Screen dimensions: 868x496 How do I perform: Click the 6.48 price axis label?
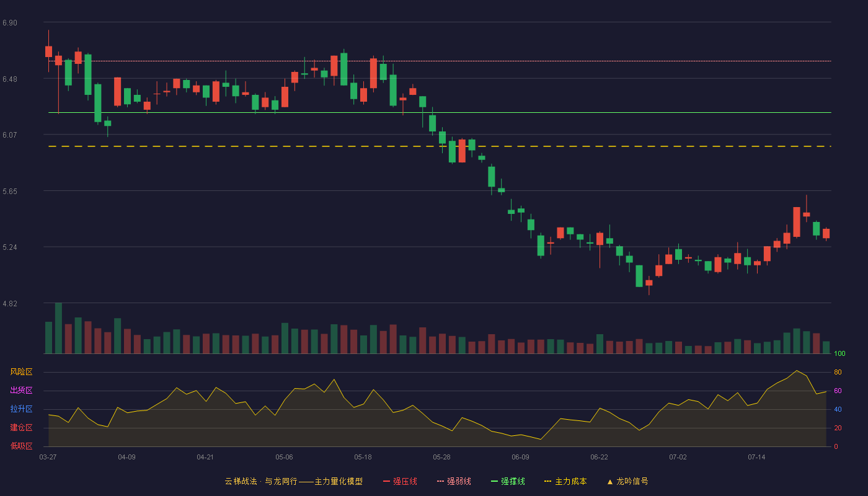coord(10,79)
